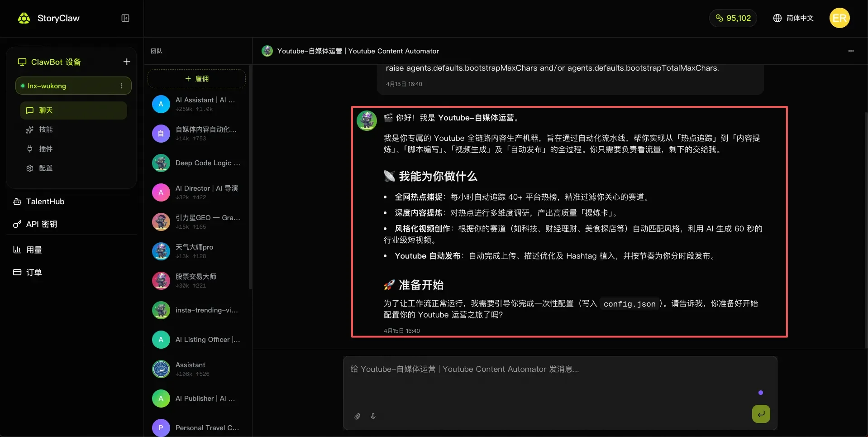Select Deep Code Logic agent
Viewport: 868px width, 437px height.
pos(197,163)
